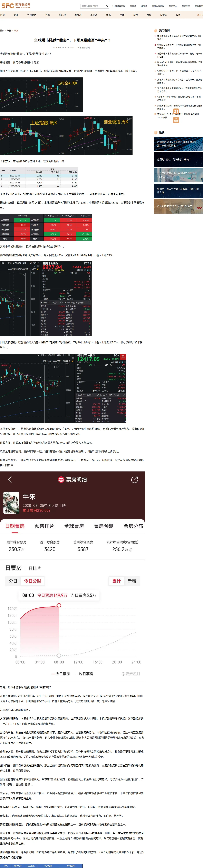Open the 集团简介 top link
Image resolution: width=203 pixels, height=868 pixels.
173,6
